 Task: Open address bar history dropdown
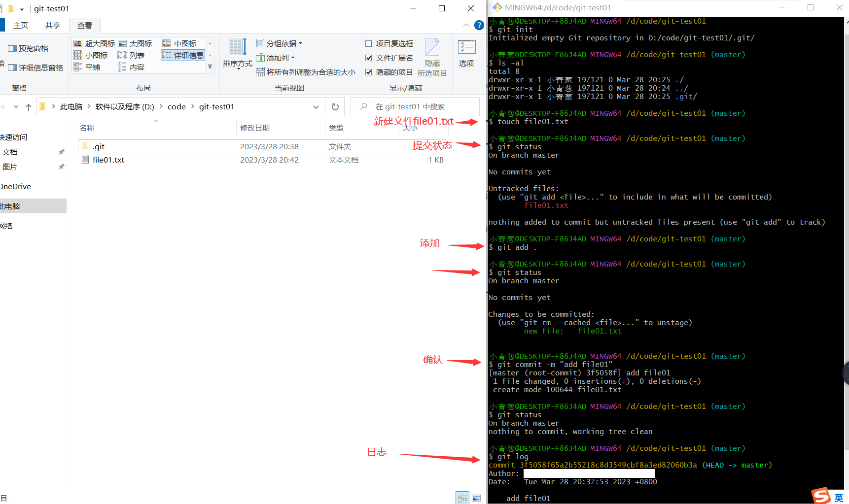pyautogui.click(x=316, y=107)
